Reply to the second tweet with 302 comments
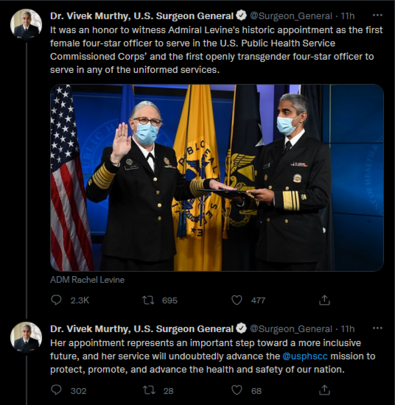395x405 pixels. pyautogui.click(x=56, y=390)
